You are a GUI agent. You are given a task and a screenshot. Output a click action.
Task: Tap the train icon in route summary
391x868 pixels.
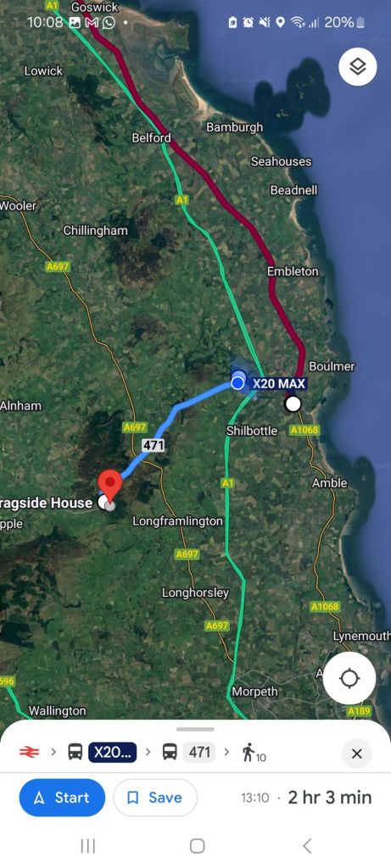[x=30, y=752]
